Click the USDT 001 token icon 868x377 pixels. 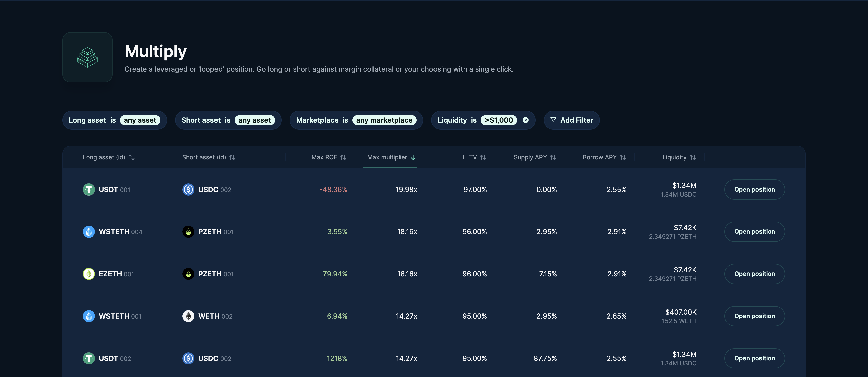[89, 190]
